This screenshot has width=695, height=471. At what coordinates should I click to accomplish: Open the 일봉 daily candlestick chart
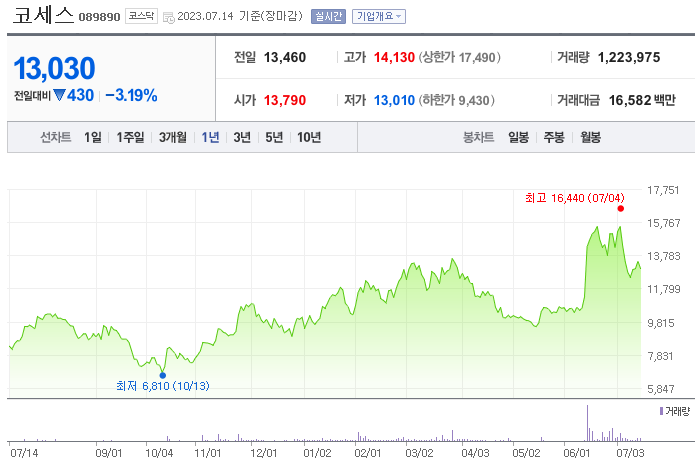pyautogui.click(x=518, y=137)
